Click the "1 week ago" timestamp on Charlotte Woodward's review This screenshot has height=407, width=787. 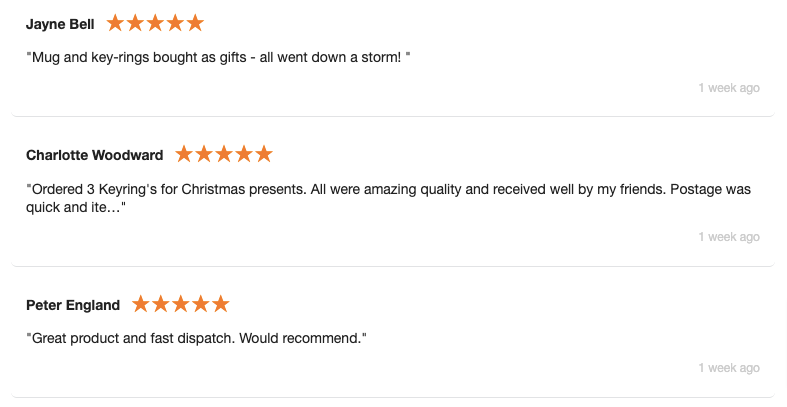coord(729,237)
